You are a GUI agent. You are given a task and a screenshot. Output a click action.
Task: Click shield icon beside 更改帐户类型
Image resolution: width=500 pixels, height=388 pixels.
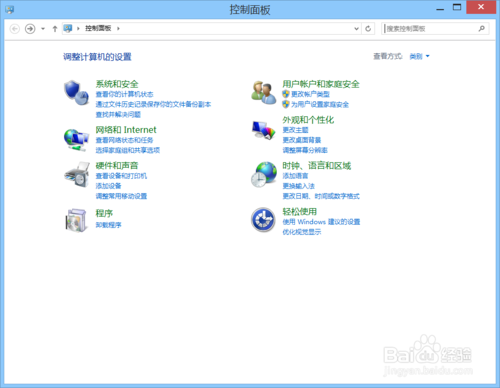[x=286, y=94]
